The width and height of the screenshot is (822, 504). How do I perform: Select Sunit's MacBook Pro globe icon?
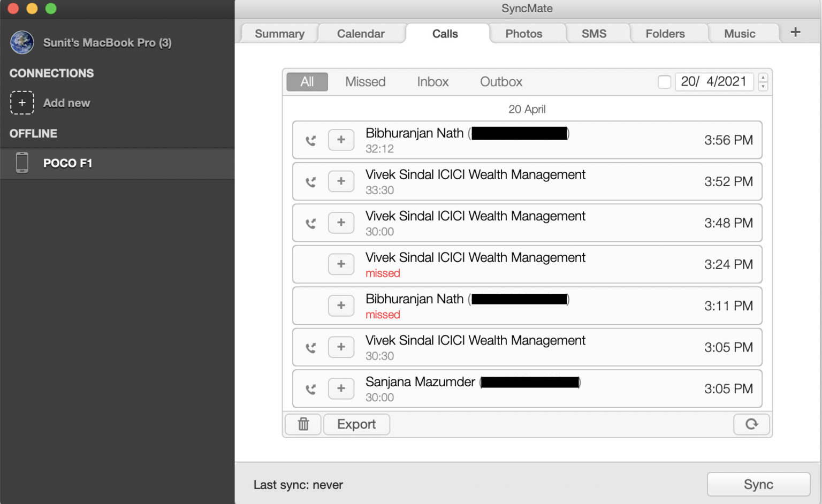[22, 43]
